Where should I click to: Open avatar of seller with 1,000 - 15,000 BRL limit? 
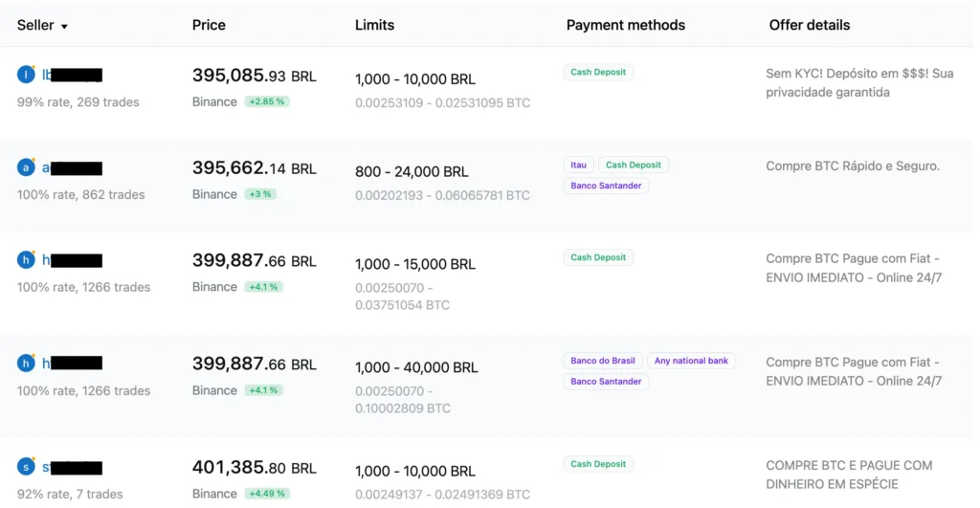26,259
